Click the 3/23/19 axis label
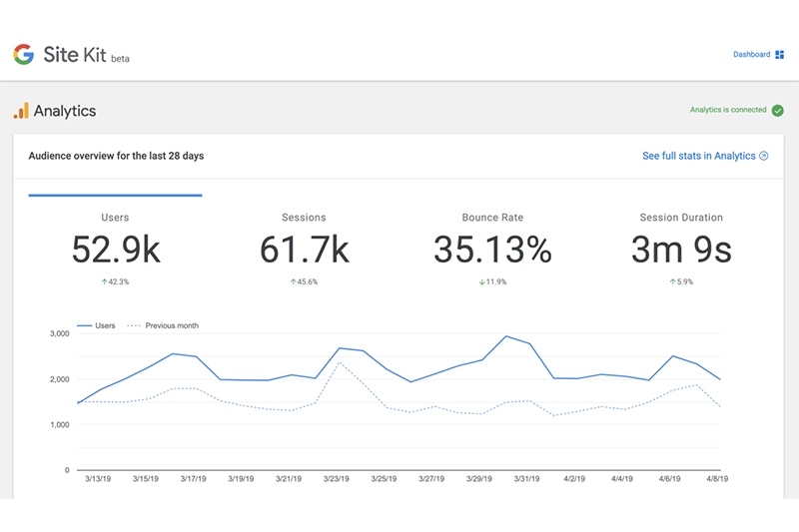799x532 pixels. tap(337, 479)
